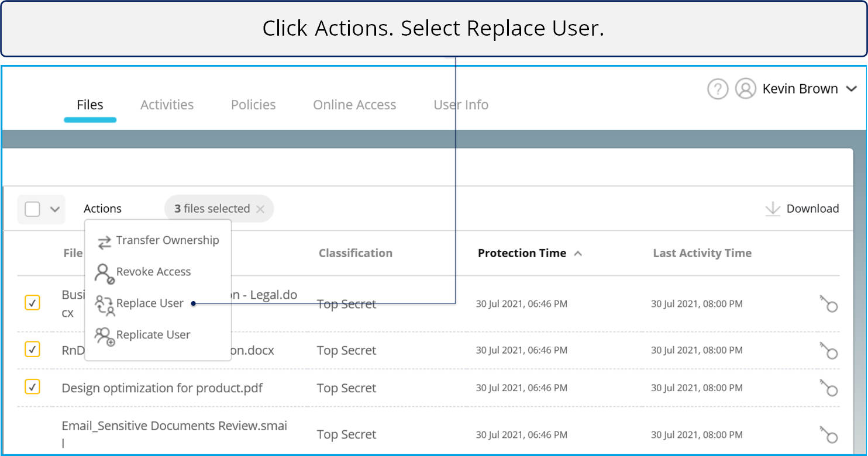Open the Kevin Brown account dropdown chevron

coord(851,89)
